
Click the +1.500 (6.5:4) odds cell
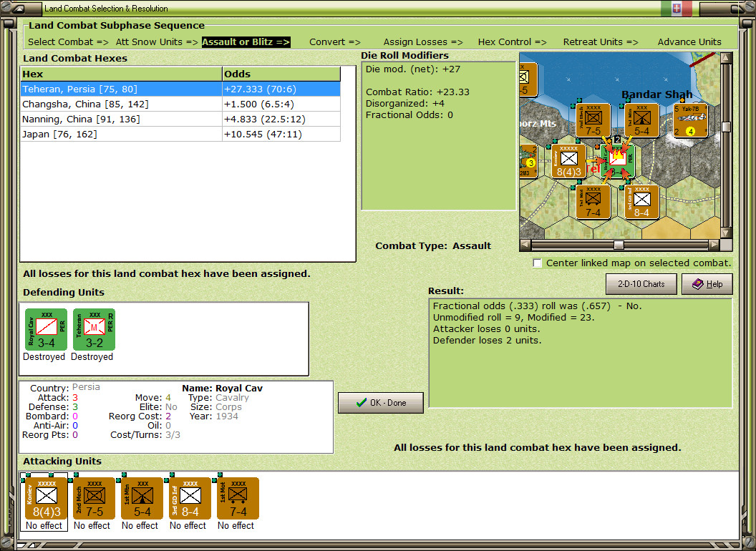(x=281, y=104)
